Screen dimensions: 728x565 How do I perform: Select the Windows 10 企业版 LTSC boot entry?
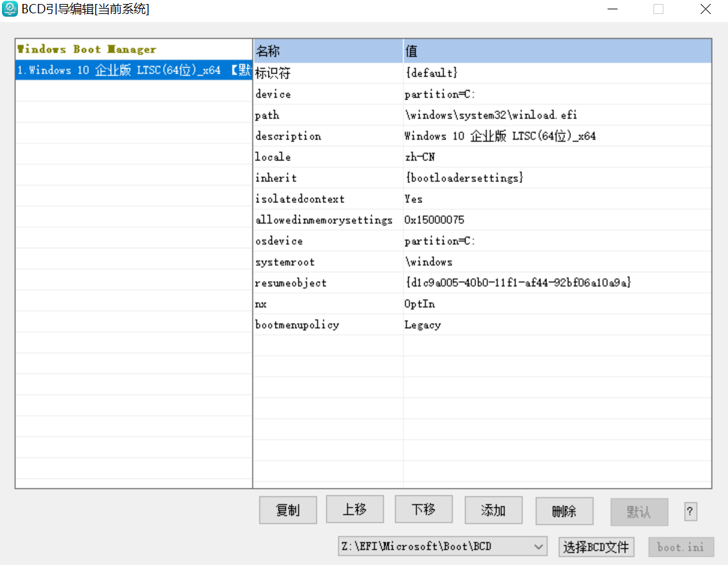click(x=134, y=70)
